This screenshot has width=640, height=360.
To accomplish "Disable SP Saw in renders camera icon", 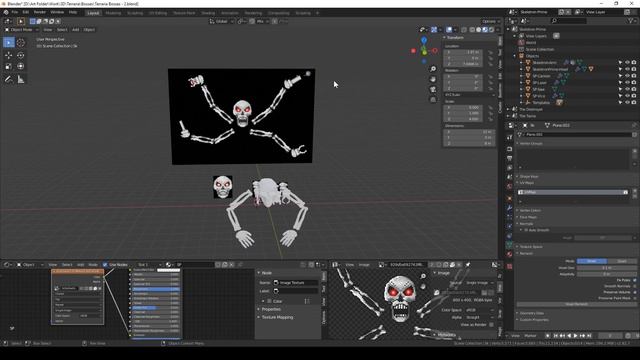I will click(x=634, y=89).
